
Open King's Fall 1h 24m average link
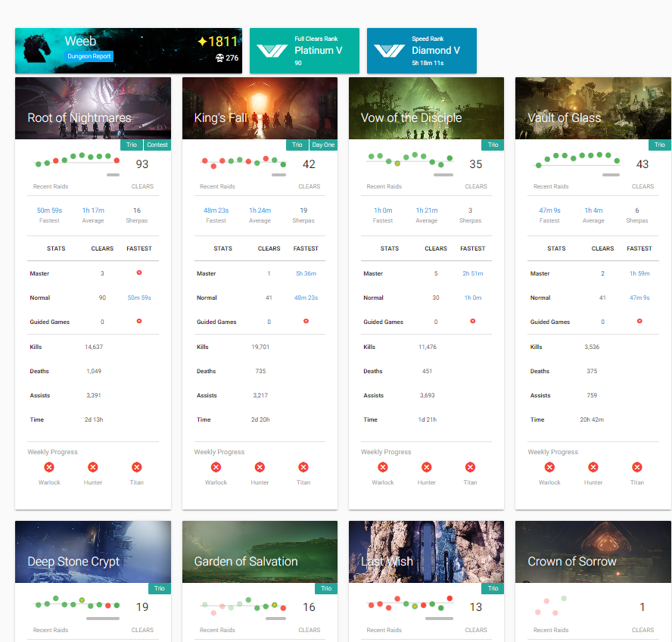[x=260, y=210]
